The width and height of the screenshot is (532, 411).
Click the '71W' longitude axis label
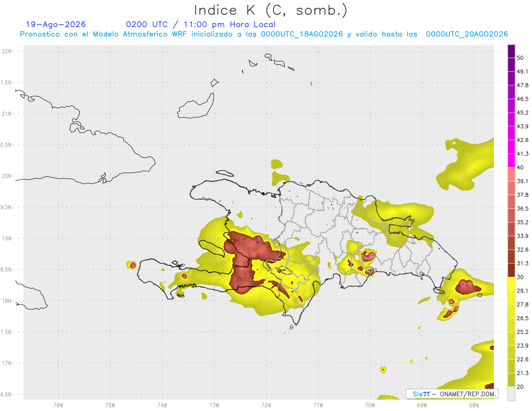pyautogui.click(x=318, y=404)
